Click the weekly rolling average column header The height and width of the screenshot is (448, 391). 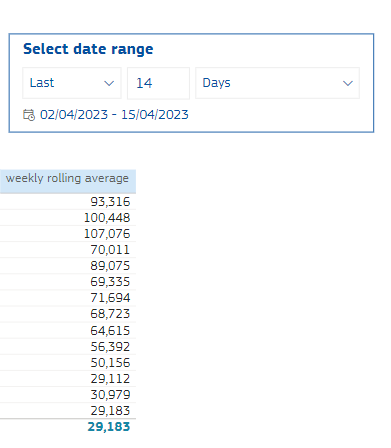[67, 178]
